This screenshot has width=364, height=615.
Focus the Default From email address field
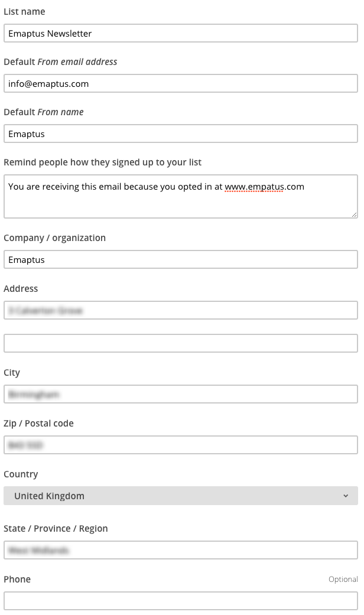click(180, 84)
